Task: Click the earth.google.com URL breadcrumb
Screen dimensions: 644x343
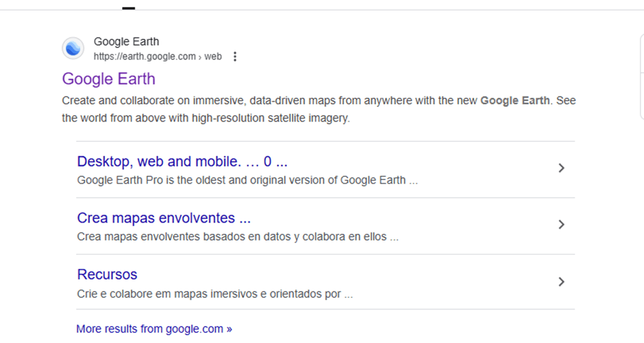Action: [x=144, y=57]
